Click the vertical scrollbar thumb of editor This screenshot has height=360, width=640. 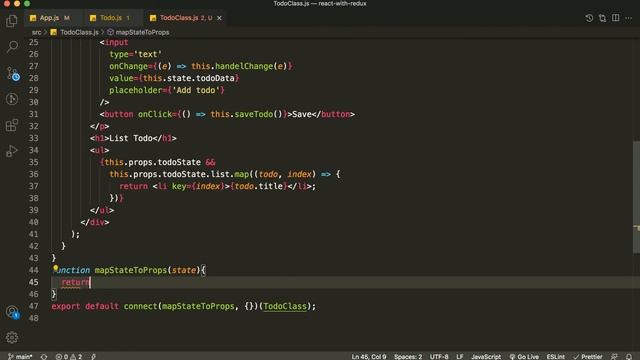pos(636,197)
